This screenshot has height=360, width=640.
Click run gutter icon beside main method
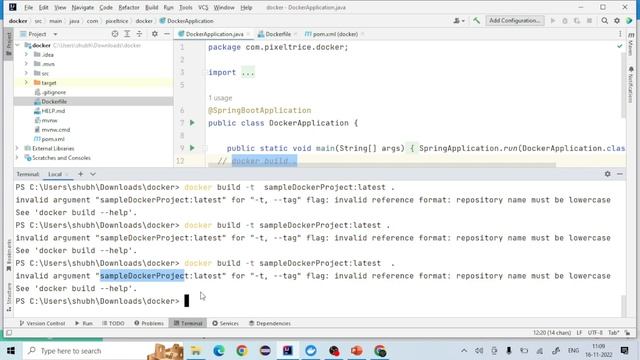tap(192, 148)
